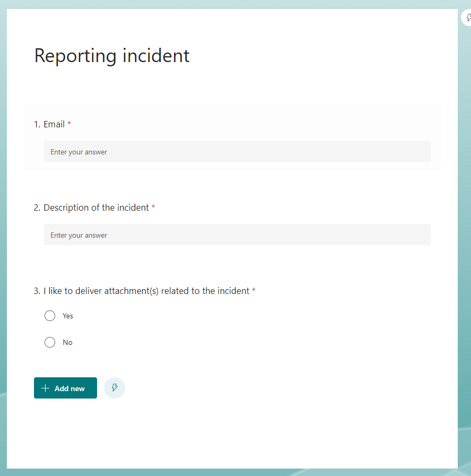Click the plus icon in Add new
The image size is (471, 476).
(x=45, y=388)
